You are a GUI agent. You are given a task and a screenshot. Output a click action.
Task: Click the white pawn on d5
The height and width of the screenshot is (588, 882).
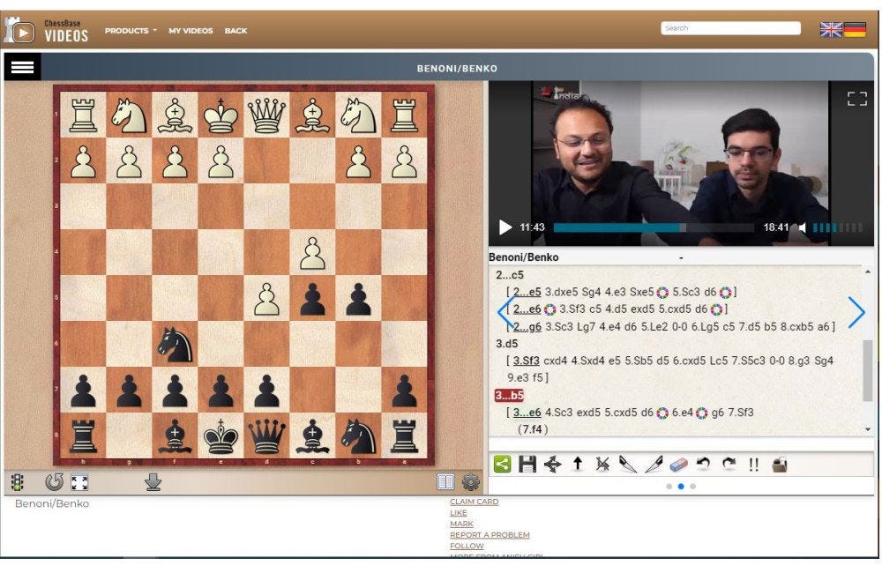pos(266,299)
